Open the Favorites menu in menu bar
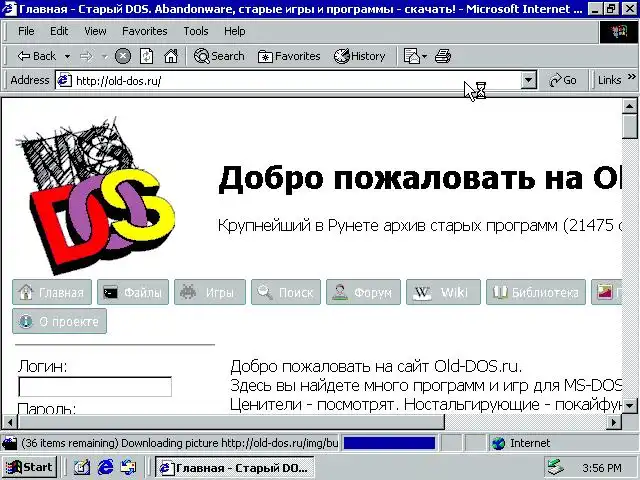Image resolution: width=640 pixels, height=480 pixels. 144,31
